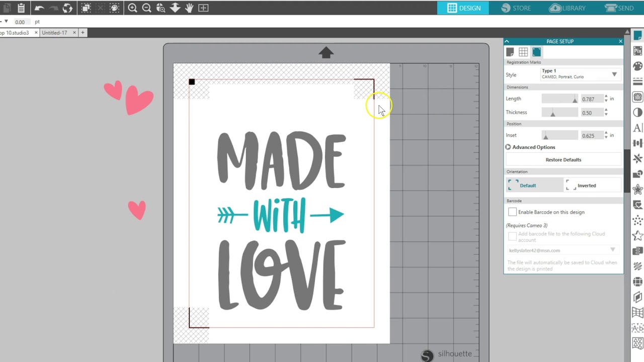Open the Pix panel in the sidebar

click(637, 51)
